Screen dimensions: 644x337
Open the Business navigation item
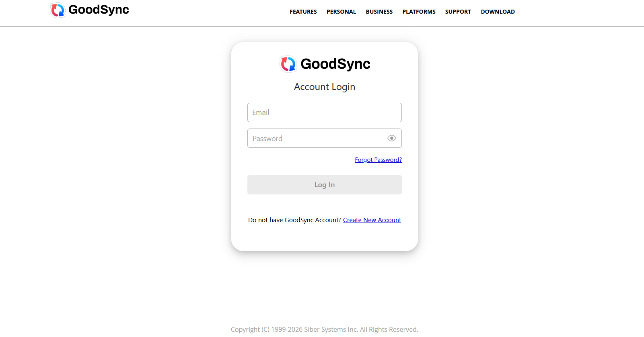[379, 12]
